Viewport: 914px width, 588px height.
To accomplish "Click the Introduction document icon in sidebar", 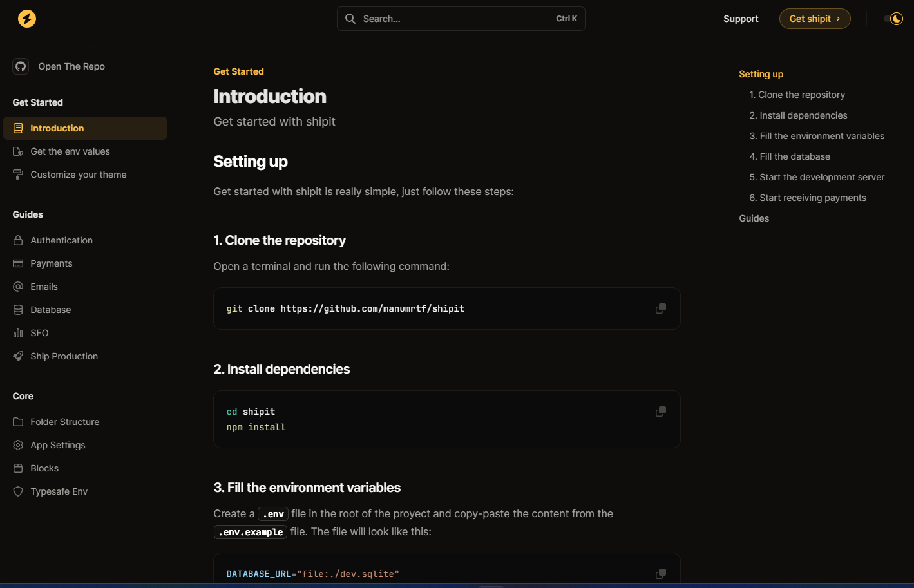I will [x=18, y=128].
